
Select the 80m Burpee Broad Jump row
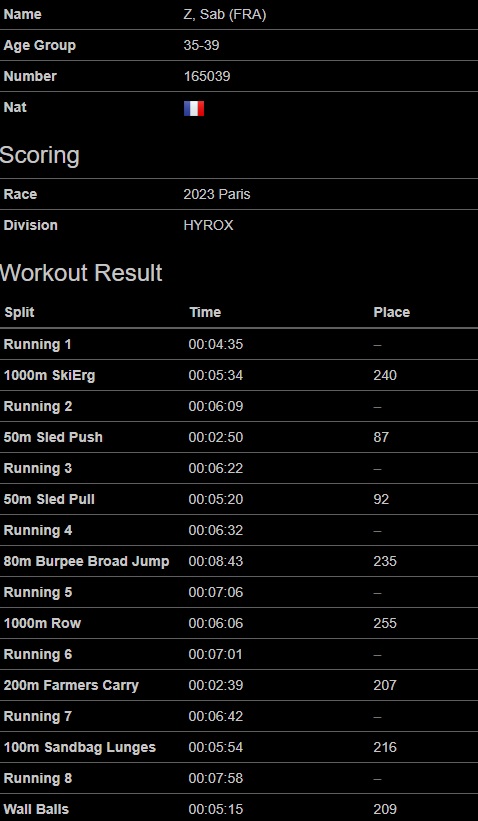(239, 561)
